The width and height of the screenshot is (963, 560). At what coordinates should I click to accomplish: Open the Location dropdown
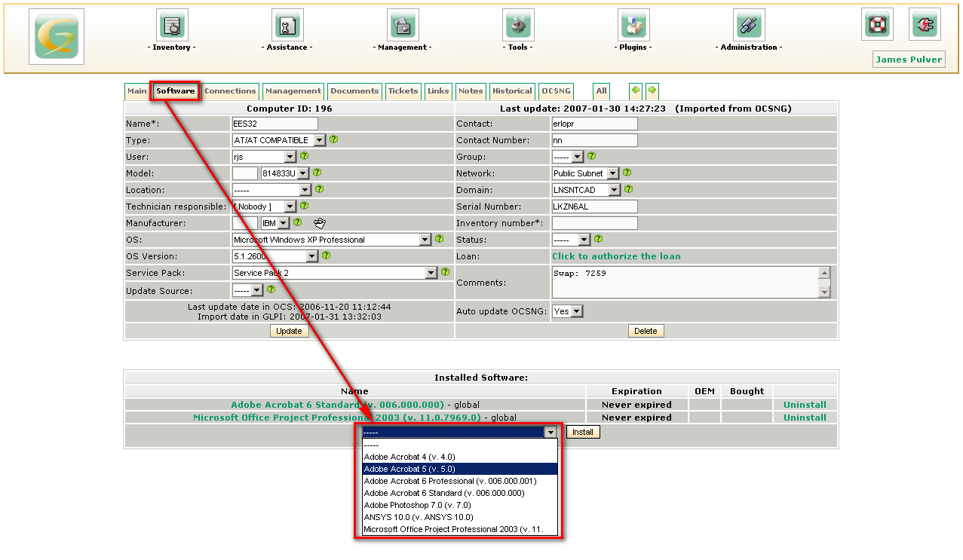pyautogui.click(x=271, y=190)
